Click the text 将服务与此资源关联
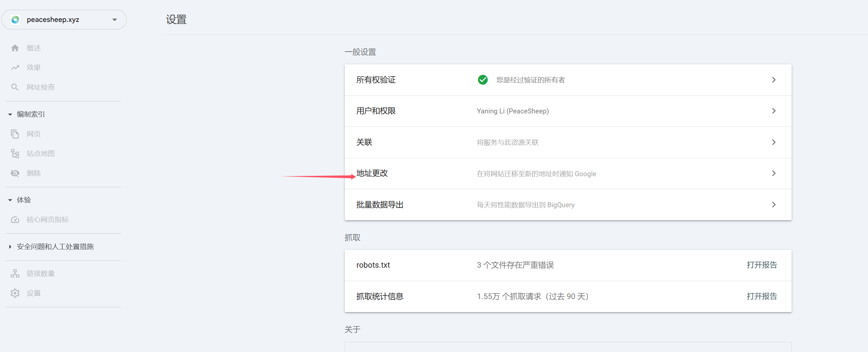Screen dimensions: 868x352 (507, 142)
